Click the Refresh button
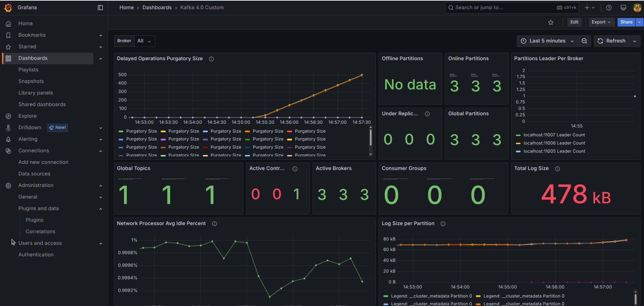This screenshot has height=306, width=644. tap(611, 41)
